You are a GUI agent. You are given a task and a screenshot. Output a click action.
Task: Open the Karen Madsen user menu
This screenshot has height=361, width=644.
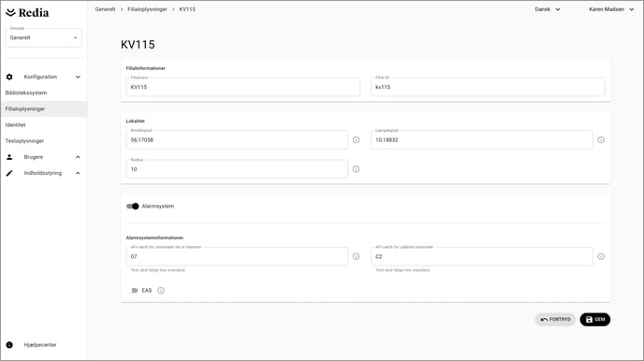point(611,9)
